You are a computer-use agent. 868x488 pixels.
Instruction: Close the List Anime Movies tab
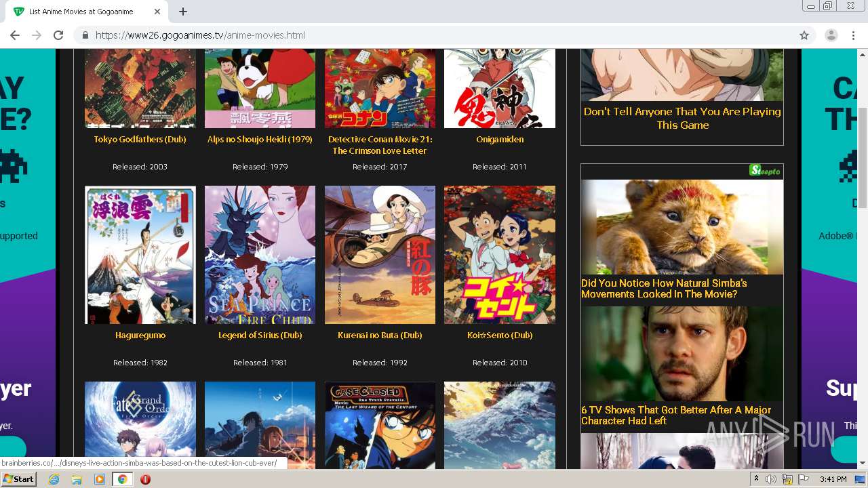157,12
